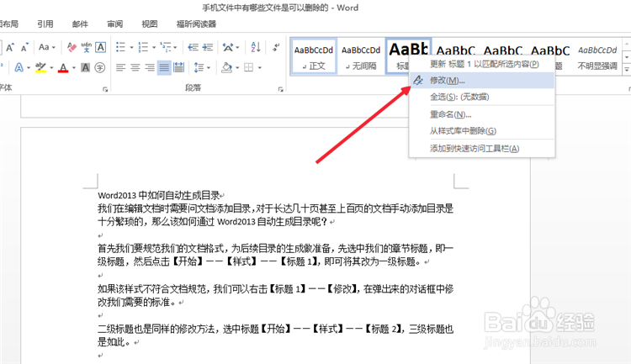The width and height of the screenshot is (631, 364).
Task: Click the Shading paint bucket icon
Action: pos(227,67)
